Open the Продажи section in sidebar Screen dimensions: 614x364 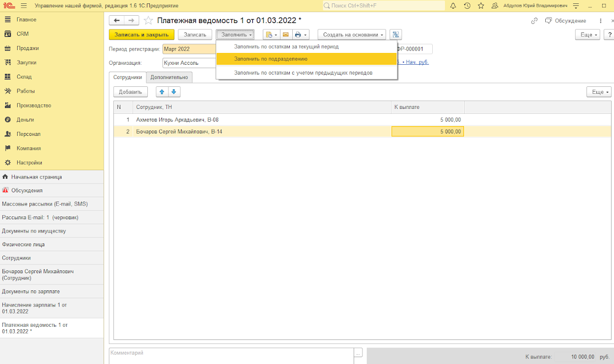point(28,48)
